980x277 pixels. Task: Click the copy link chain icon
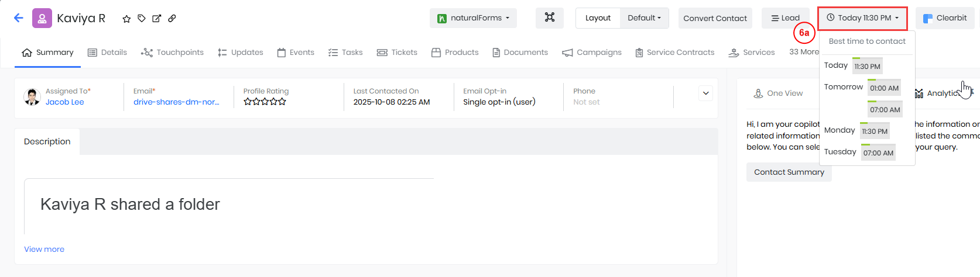172,19
